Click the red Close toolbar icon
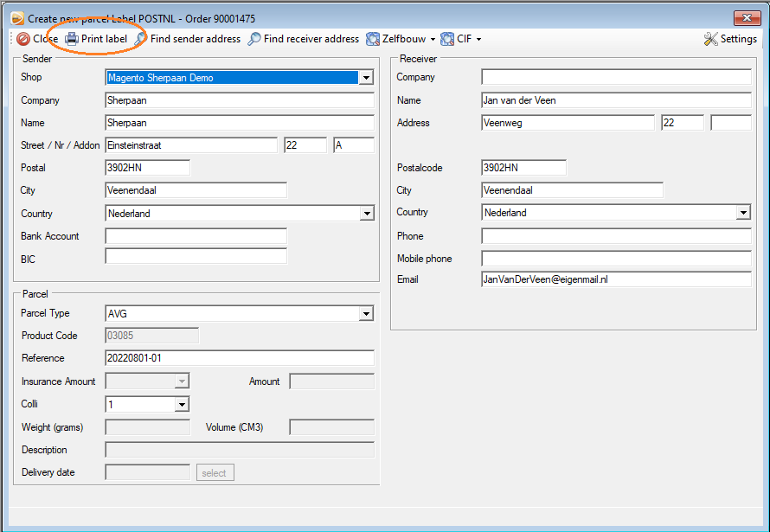Viewport: 770px width, 532px height. tap(23, 39)
